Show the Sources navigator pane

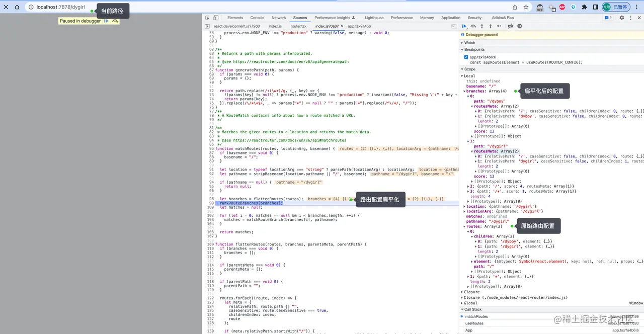click(207, 26)
